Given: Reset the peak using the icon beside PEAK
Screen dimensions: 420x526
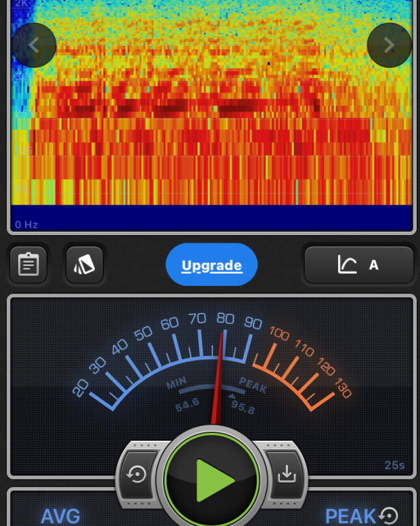Looking at the screenshot, I should click(x=388, y=515).
